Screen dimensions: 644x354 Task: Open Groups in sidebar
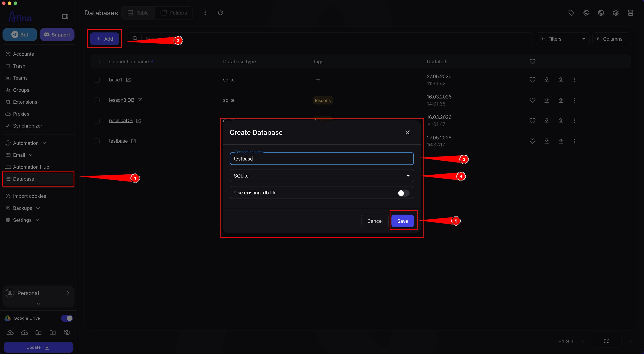[21, 90]
